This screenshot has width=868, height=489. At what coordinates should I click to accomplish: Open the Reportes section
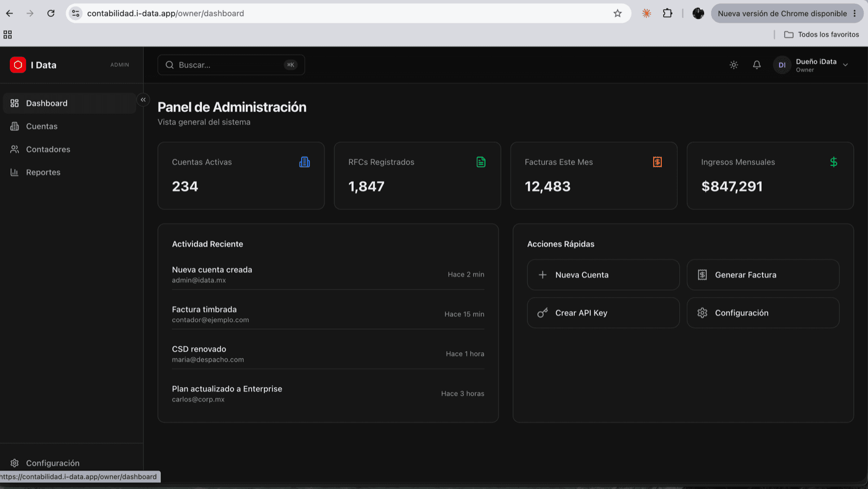tap(69, 172)
